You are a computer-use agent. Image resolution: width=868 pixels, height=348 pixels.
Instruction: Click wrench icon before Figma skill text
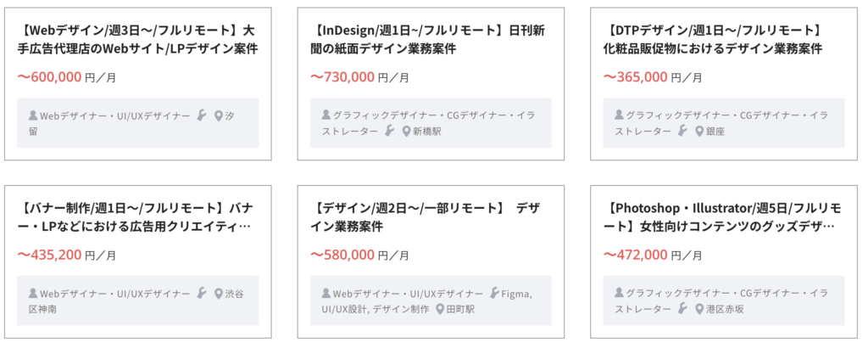tap(495, 293)
